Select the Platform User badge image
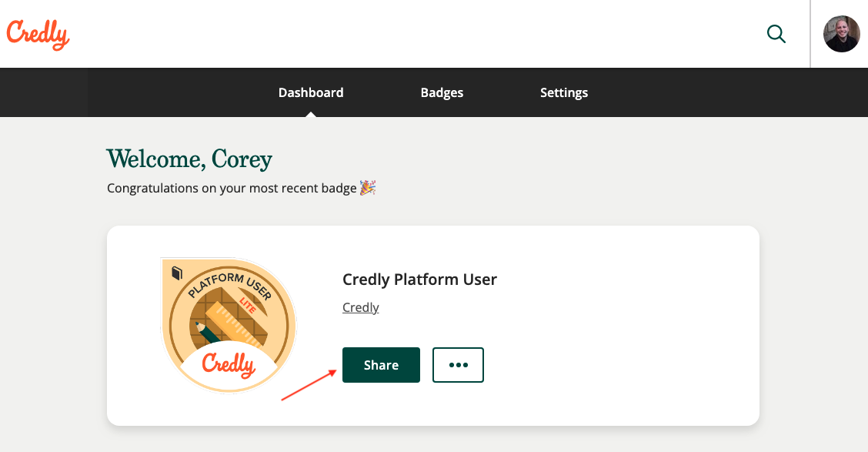The height and width of the screenshot is (452, 868). 228,325
